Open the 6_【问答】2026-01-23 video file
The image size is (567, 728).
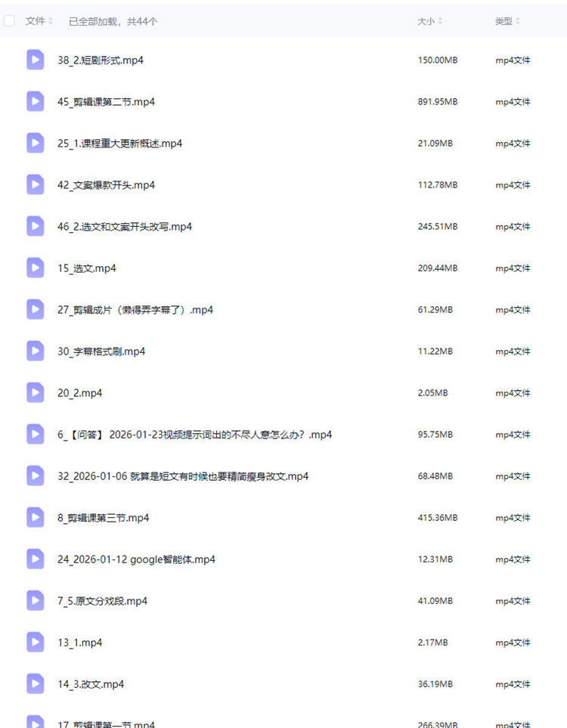point(194,435)
